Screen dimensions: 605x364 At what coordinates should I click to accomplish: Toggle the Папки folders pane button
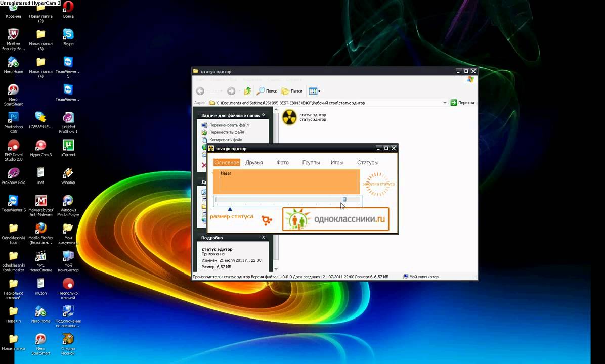click(292, 91)
